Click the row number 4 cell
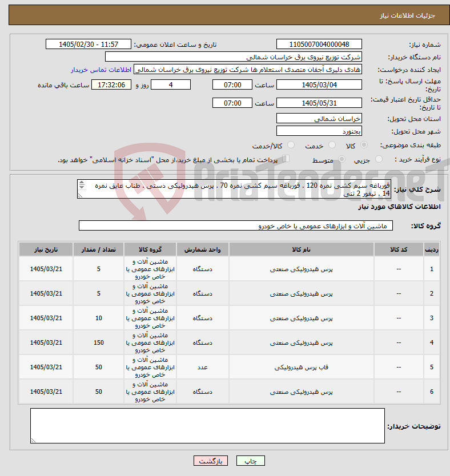450x476 pixels. 432,343
